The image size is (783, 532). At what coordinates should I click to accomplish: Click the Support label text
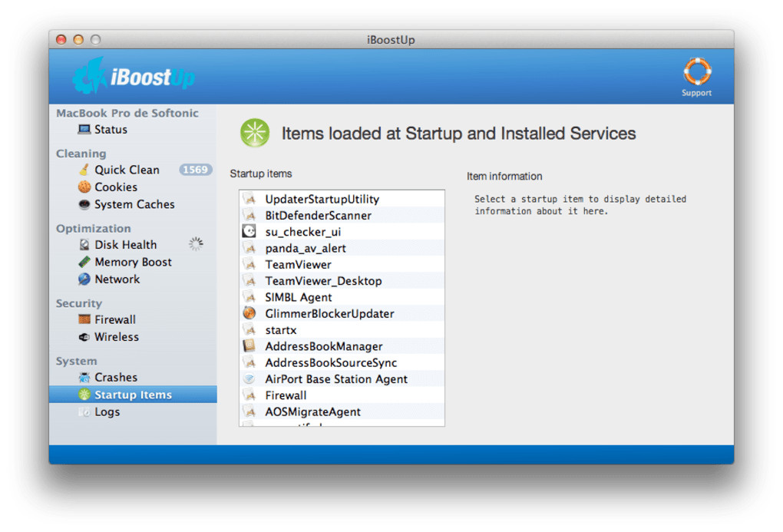pyautogui.click(x=696, y=93)
